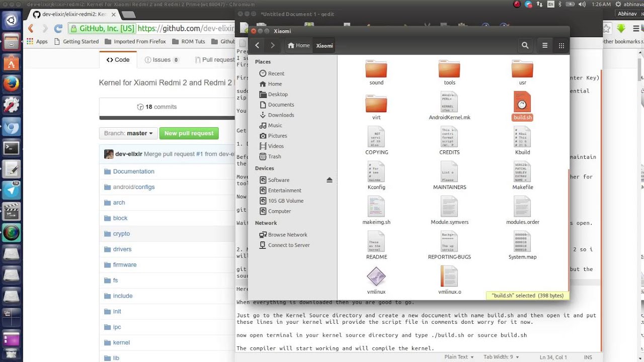Select the vmlinux executable icon
The width and height of the screenshot is (644, 362).
click(376, 277)
